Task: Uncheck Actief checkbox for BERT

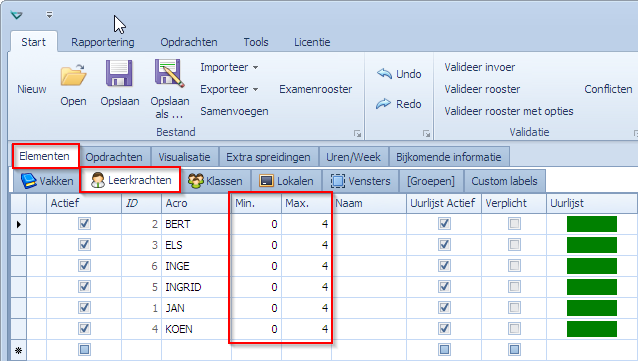Action: [x=84, y=224]
